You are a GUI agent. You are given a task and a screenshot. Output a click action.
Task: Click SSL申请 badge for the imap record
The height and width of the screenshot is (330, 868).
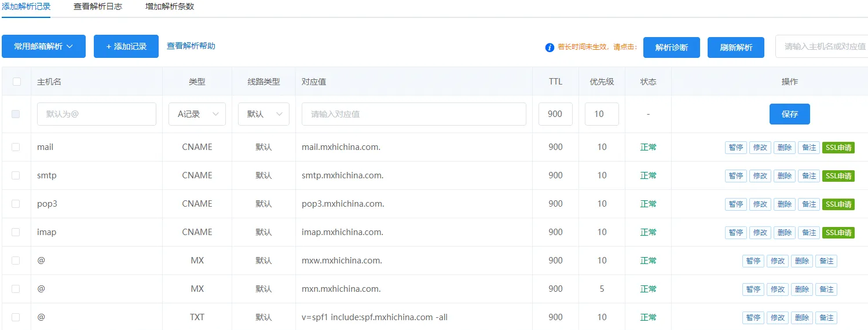click(x=838, y=233)
